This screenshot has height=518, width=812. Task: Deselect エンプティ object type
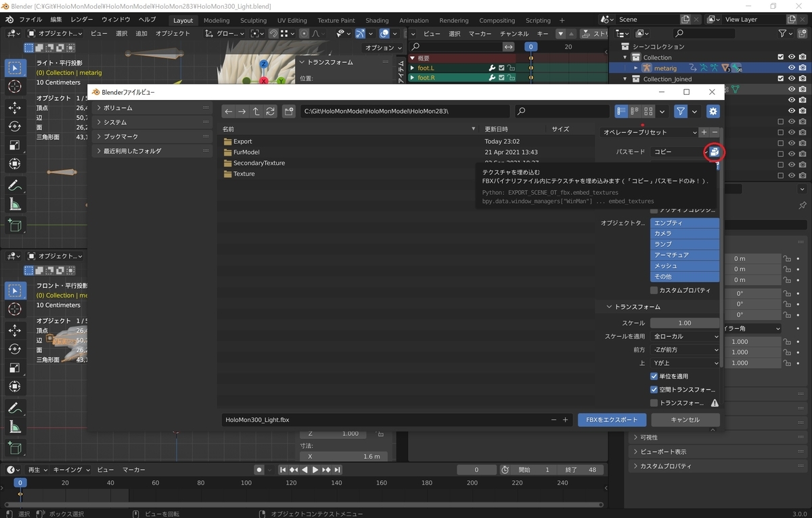[x=684, y=222]
